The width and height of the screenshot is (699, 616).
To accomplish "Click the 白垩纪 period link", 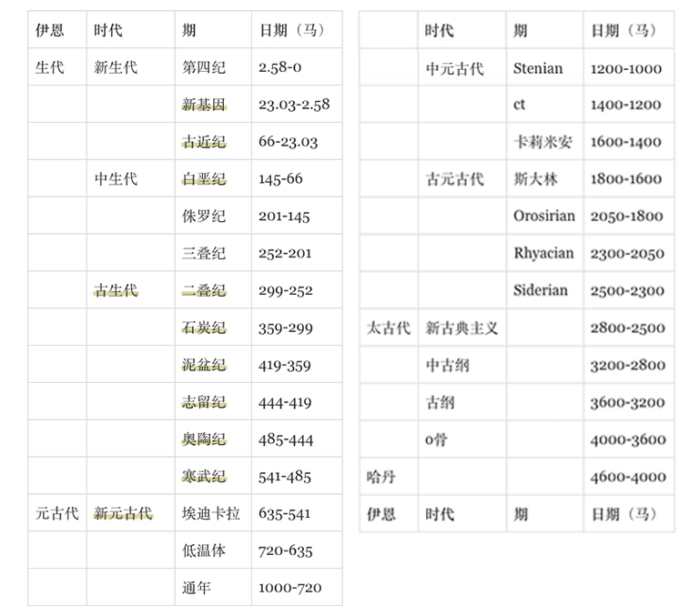I will 204,179.
